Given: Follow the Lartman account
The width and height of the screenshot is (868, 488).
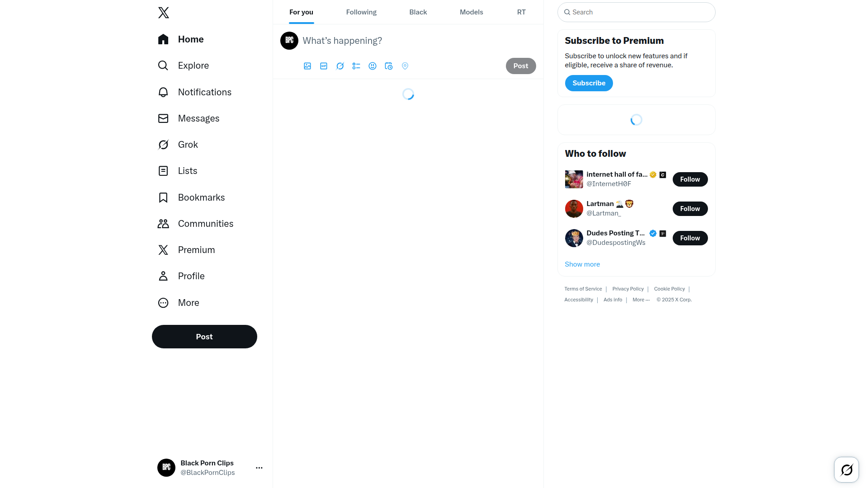Looking at the screenshot, I should pyautogui.click(x=690, y=209).
